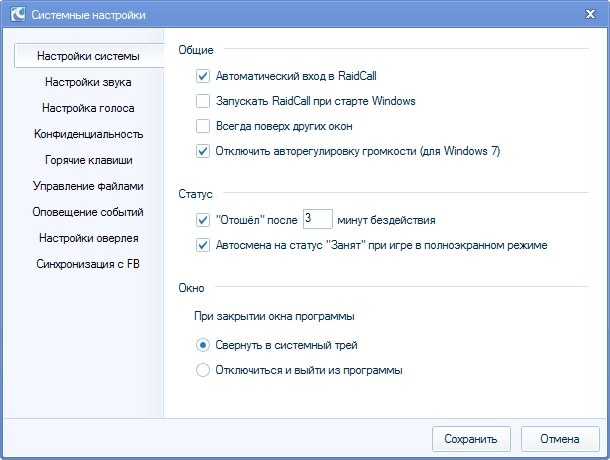This screenshot has height=460, width=610.
Task: Click the Общие section heading
Action: point(196,50)
